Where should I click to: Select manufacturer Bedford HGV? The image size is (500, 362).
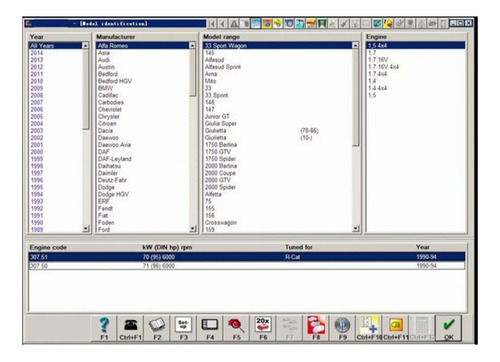[143, 81]
